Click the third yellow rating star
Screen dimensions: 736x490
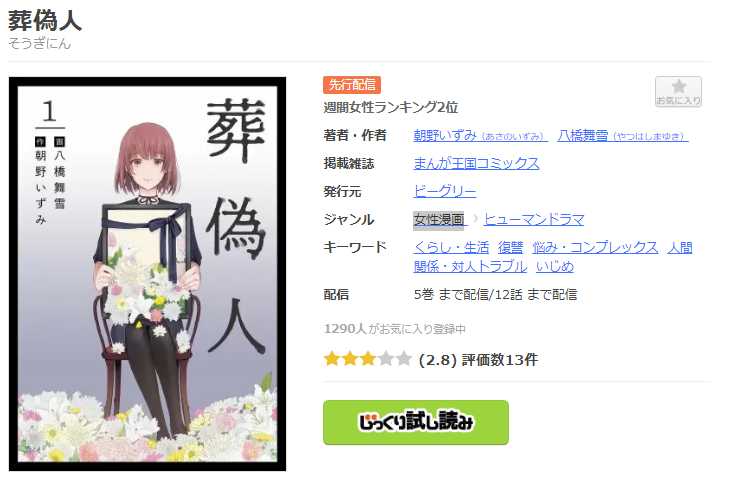tap(368, 359)
